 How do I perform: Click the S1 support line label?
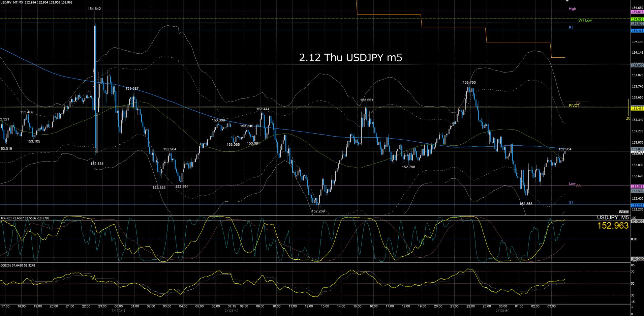571,202
